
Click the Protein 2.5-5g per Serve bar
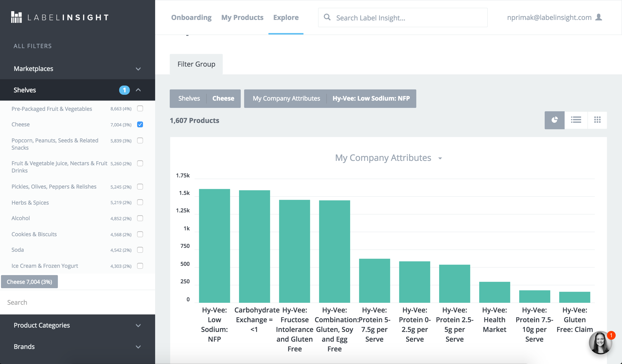pos(454,284)
